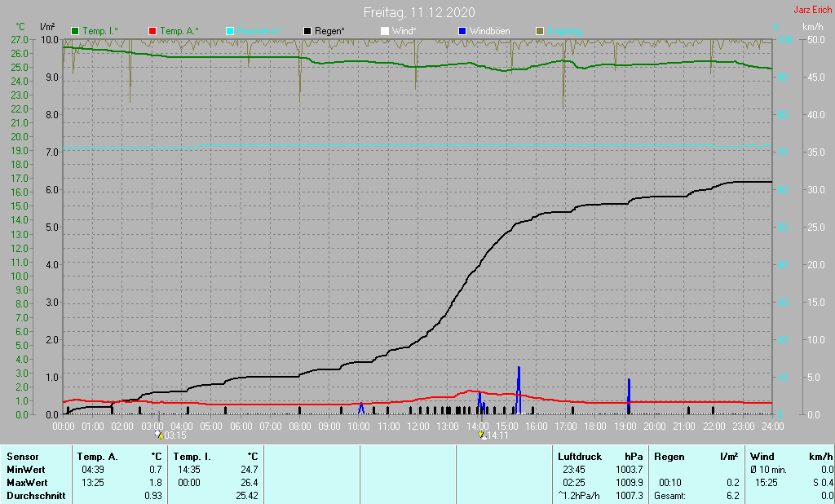Open the Jarz Erich label

point(812,11)
